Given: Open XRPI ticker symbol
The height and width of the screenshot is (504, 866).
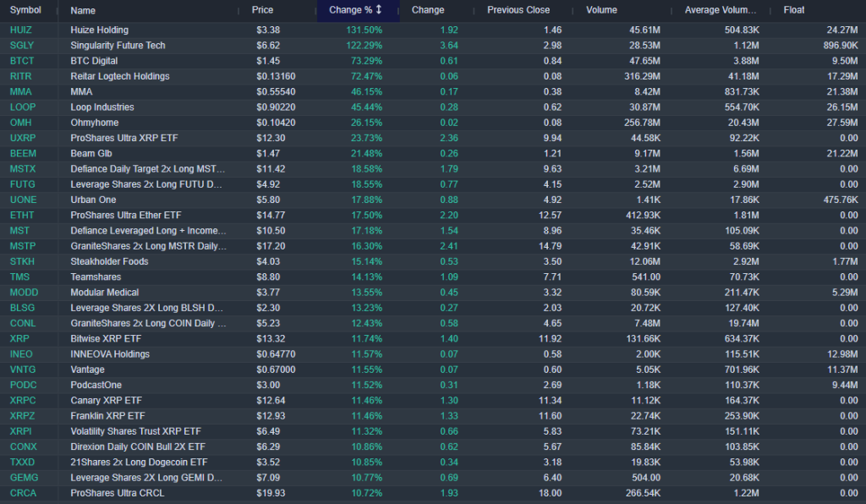Looking at the screenshot, I should pos(20,431).
